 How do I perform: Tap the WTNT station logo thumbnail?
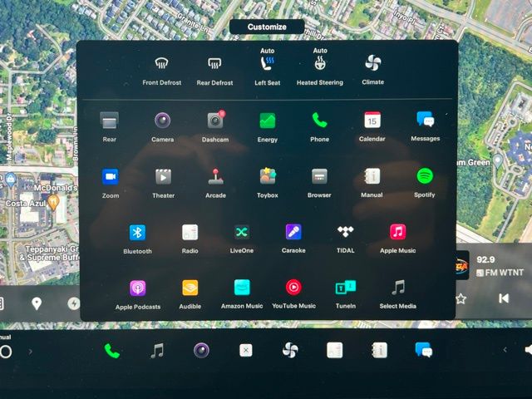click(x=462, y=266)
